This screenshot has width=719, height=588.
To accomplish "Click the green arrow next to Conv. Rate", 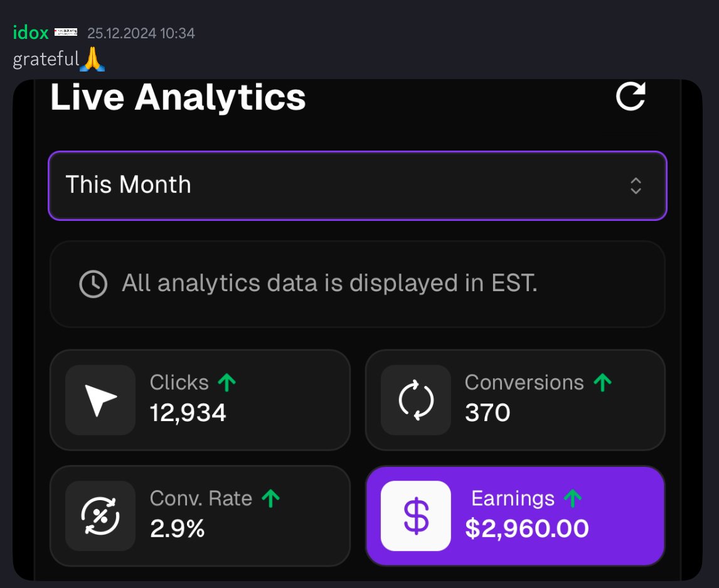I will click(x=270, y=498).
